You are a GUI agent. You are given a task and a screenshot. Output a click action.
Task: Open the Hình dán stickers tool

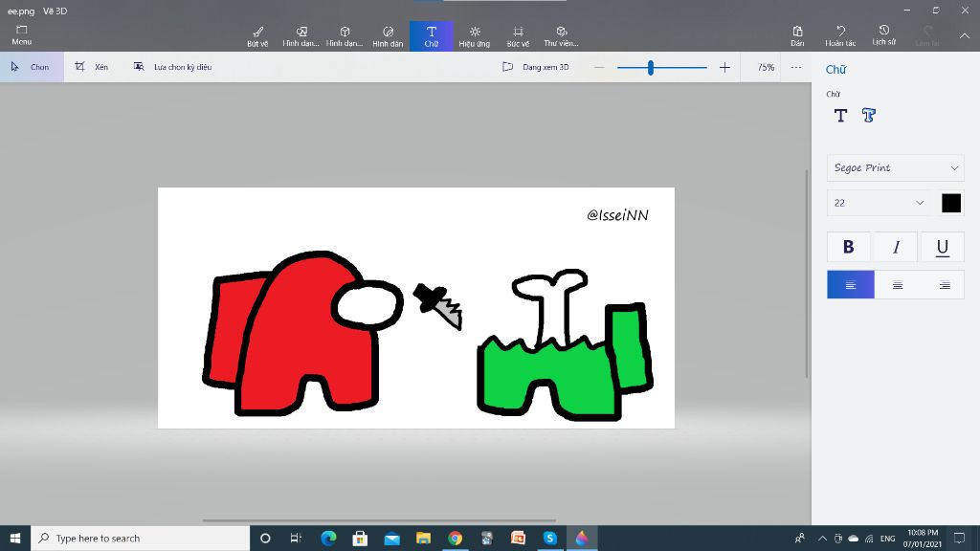(388, 36)
